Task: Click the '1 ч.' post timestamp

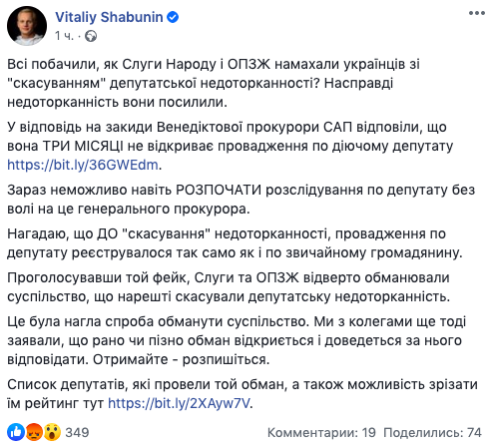Action: pos(64,36)
